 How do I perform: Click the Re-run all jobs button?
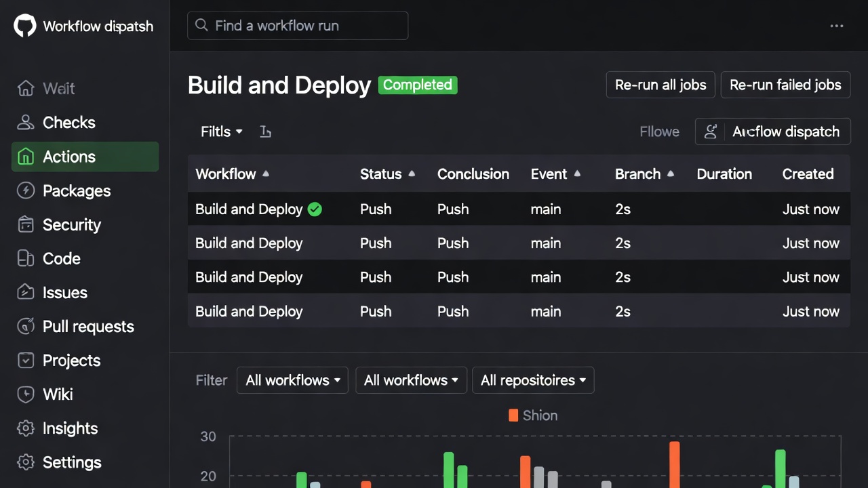pos(660,85)
